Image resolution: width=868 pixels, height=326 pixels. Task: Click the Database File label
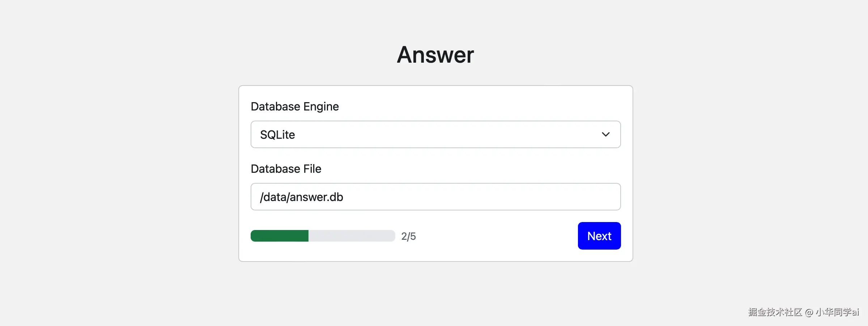click(286, 168)
